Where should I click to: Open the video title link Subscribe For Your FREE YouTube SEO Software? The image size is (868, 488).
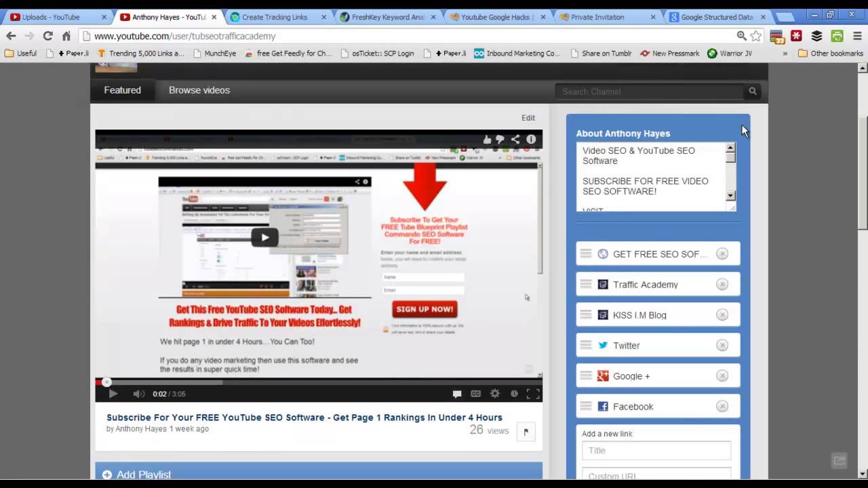304,418
